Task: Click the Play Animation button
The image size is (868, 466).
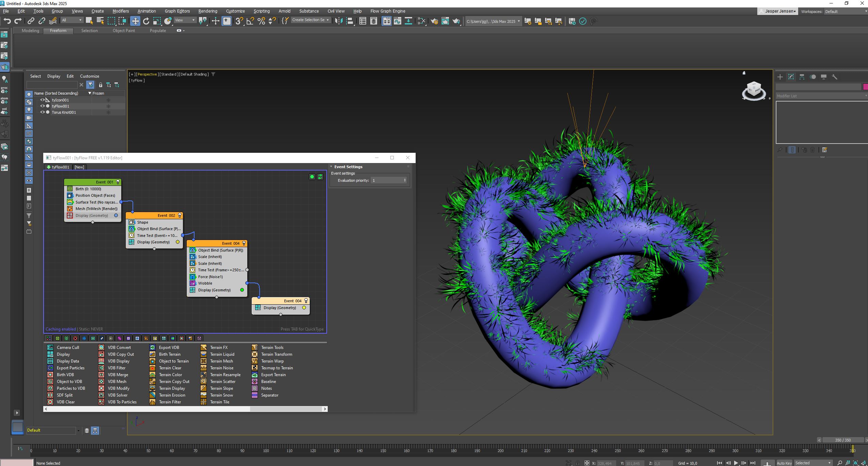Action: [736, 463]
